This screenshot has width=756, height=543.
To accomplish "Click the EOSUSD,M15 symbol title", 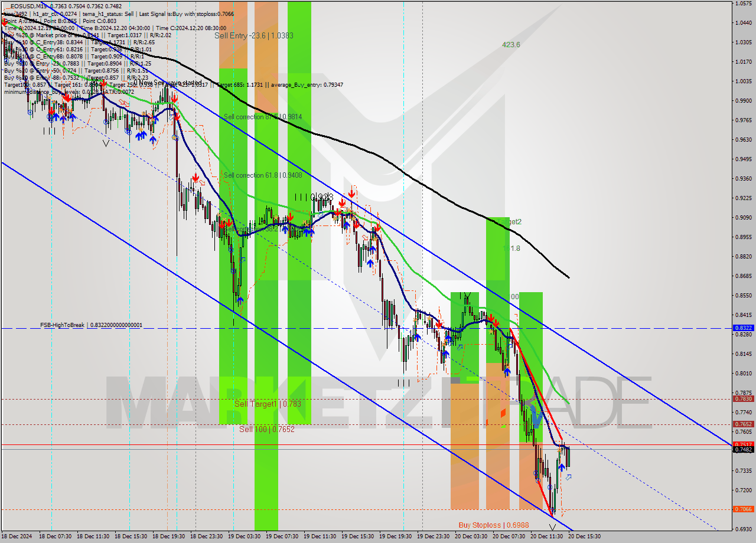I will pos(30,6).
